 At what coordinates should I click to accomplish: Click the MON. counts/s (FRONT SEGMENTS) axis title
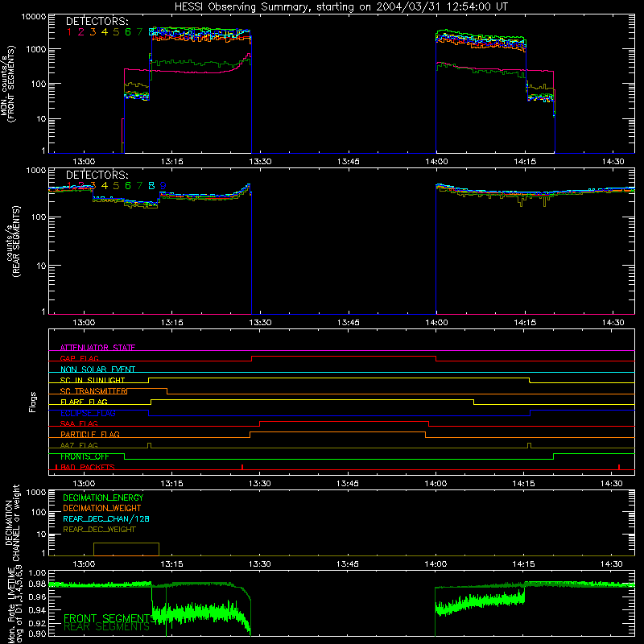click(x=8, y=85)
